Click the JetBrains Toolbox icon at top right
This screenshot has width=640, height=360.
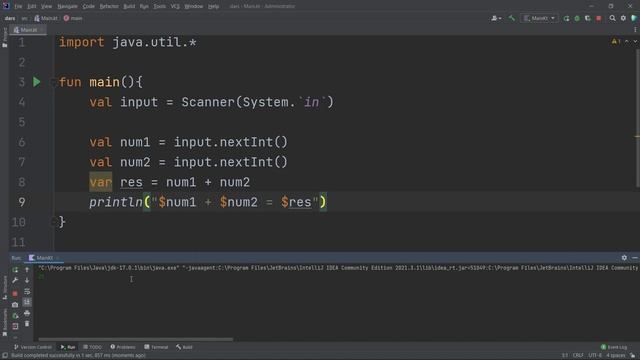[x=634, y=18]
